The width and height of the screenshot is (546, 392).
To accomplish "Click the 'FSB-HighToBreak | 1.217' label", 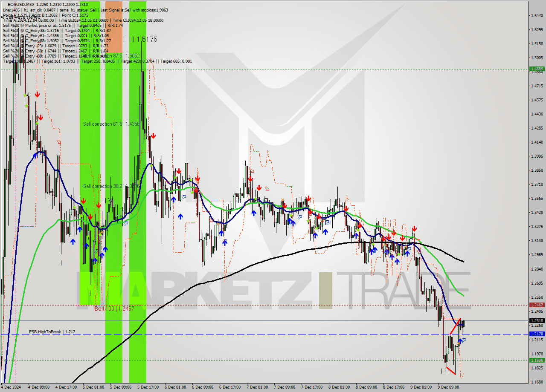I will tap(52, 331).
